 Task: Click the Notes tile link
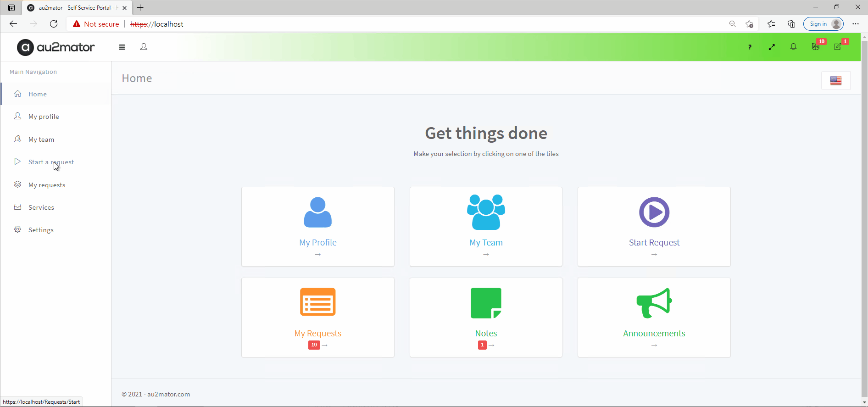(x=486, y=333)
